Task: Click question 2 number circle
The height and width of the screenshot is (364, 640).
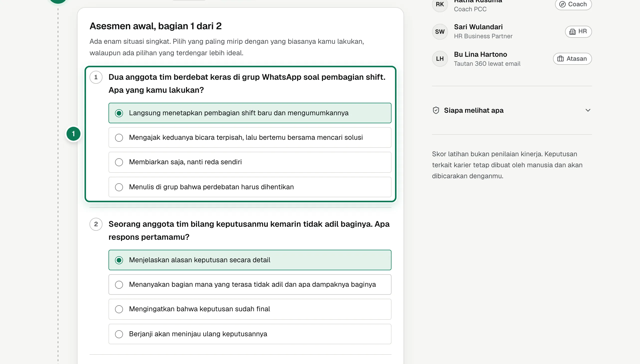Action: (x=96, y=224)
